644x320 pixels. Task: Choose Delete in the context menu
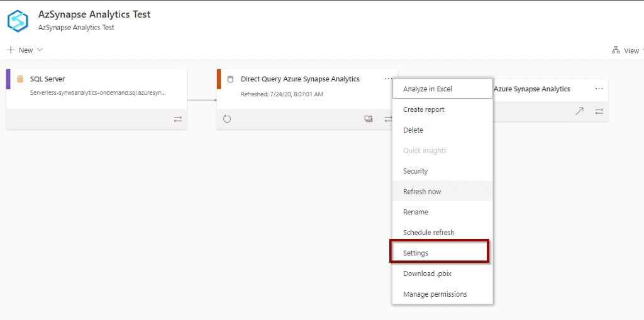442,130
